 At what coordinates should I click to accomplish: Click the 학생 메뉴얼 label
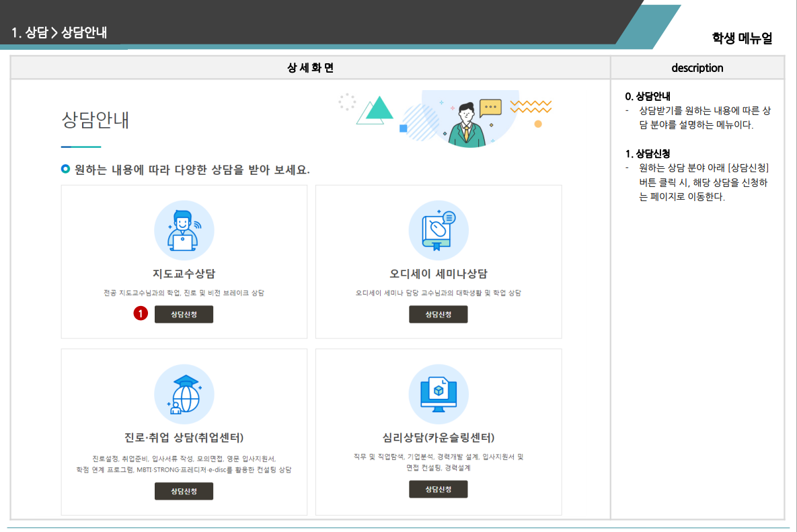(x=742, y=38)
